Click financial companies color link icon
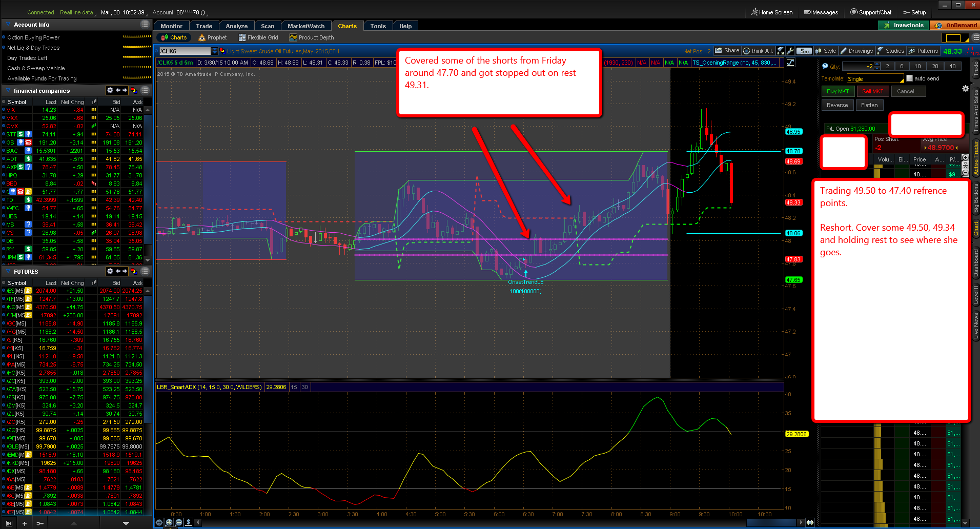The image size is (980, 529). point(134,90)
